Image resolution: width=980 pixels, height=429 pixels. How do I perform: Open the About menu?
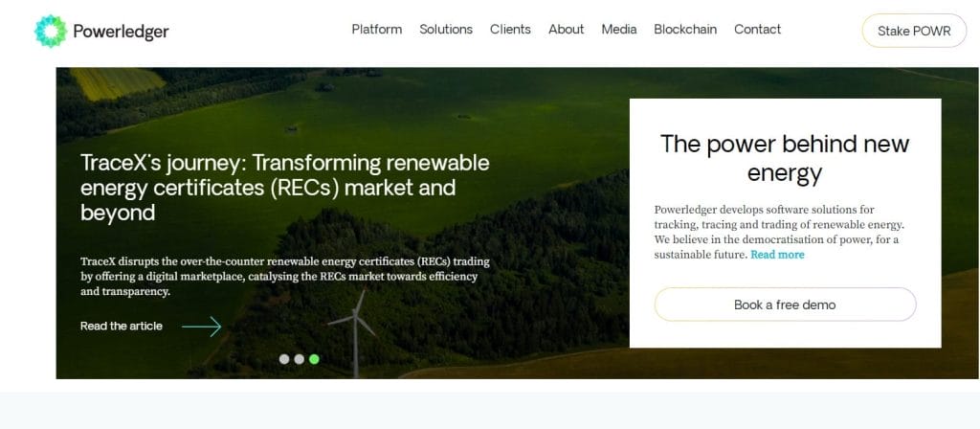click(x=567, y=30)
